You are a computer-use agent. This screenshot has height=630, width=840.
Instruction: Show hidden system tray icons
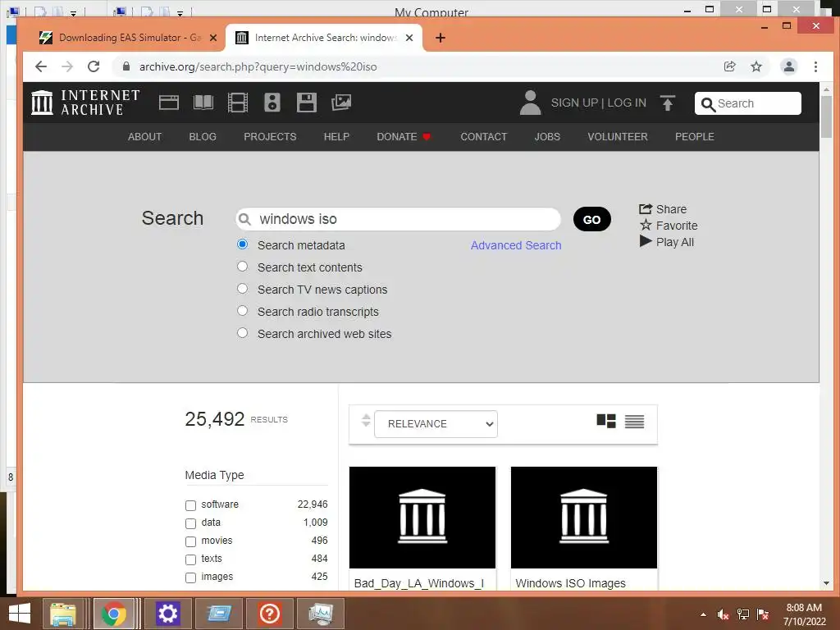click(703, 614)
